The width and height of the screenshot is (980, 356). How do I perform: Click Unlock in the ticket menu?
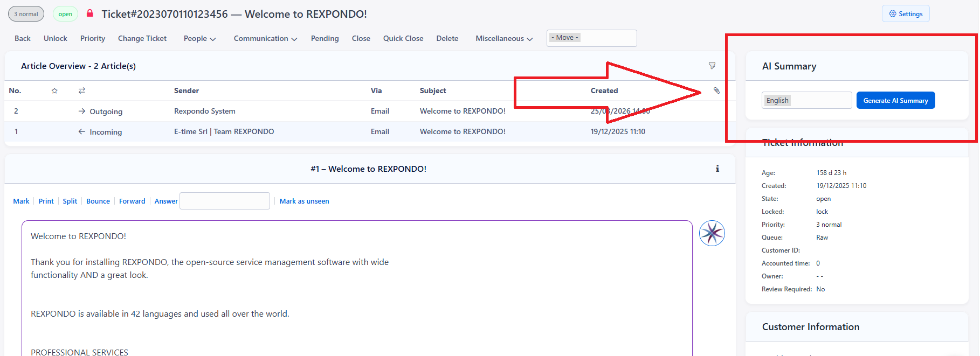tap(56, 38)
